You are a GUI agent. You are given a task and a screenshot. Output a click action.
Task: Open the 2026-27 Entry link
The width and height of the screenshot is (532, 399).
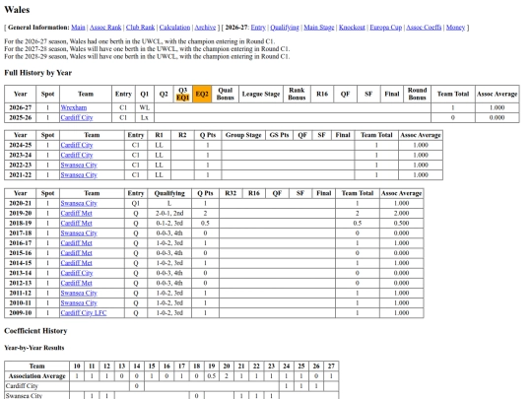pos(258,28)
